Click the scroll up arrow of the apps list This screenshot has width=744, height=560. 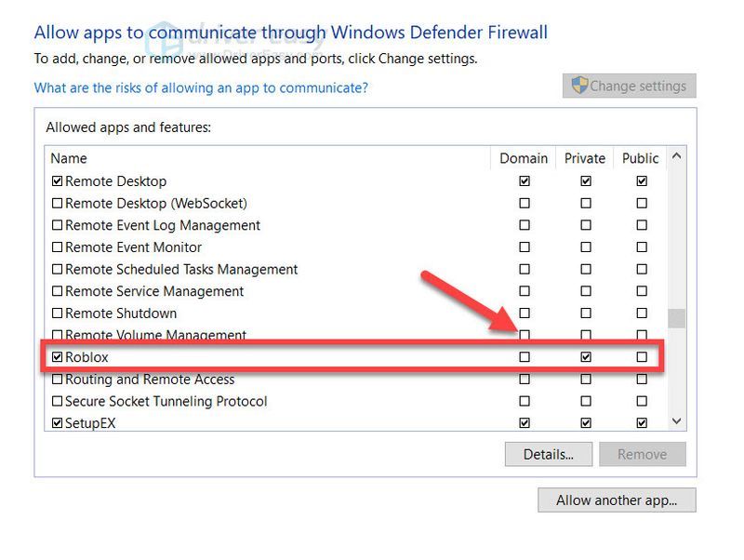pos(677,155)
